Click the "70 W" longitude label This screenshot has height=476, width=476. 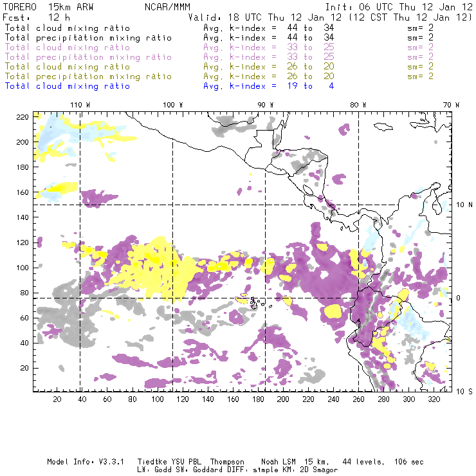tap(451, 105)
